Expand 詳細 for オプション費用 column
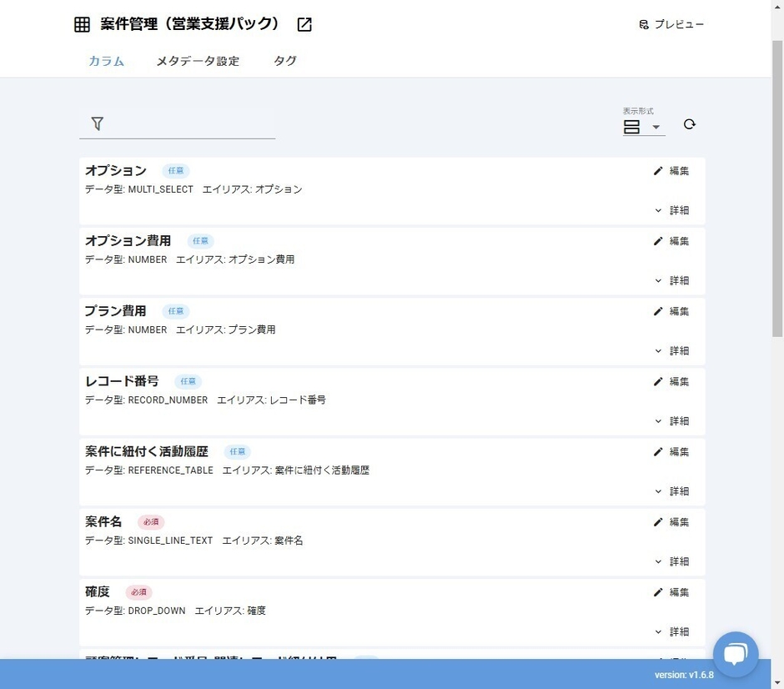Screen dimensions: 784x689 (672, 280)
